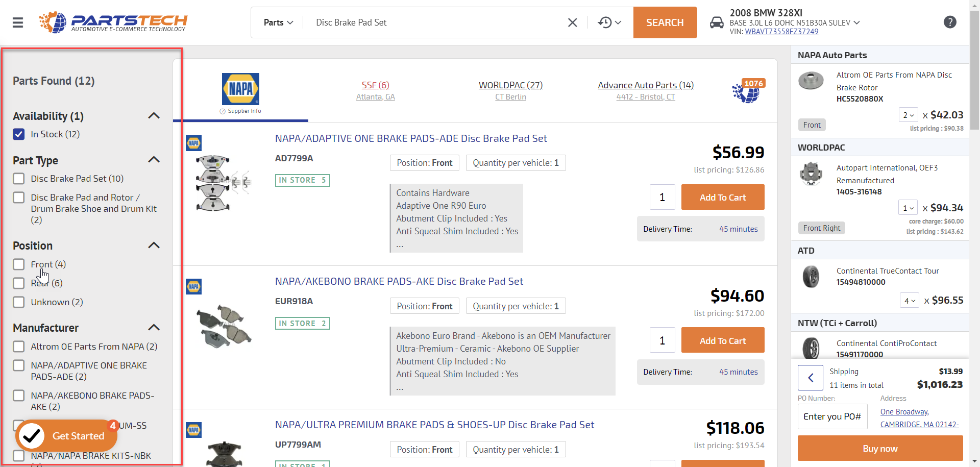This screenshot has height=467, width=980.
Task: Click the back arrow in cart panel
Action: pos(810,378)
